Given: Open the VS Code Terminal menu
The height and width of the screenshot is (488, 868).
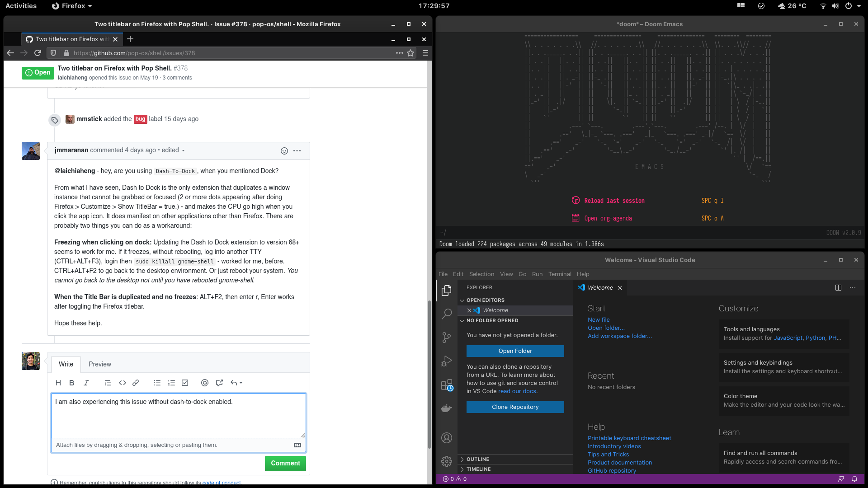Looking at the screenshot, I should (560, 274).
